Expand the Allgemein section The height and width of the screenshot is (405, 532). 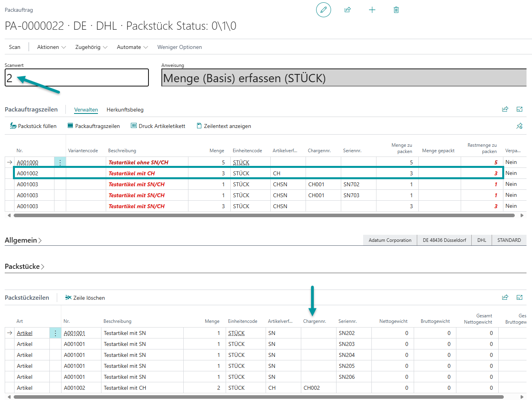pyautogui.click(x=23, y=240)
